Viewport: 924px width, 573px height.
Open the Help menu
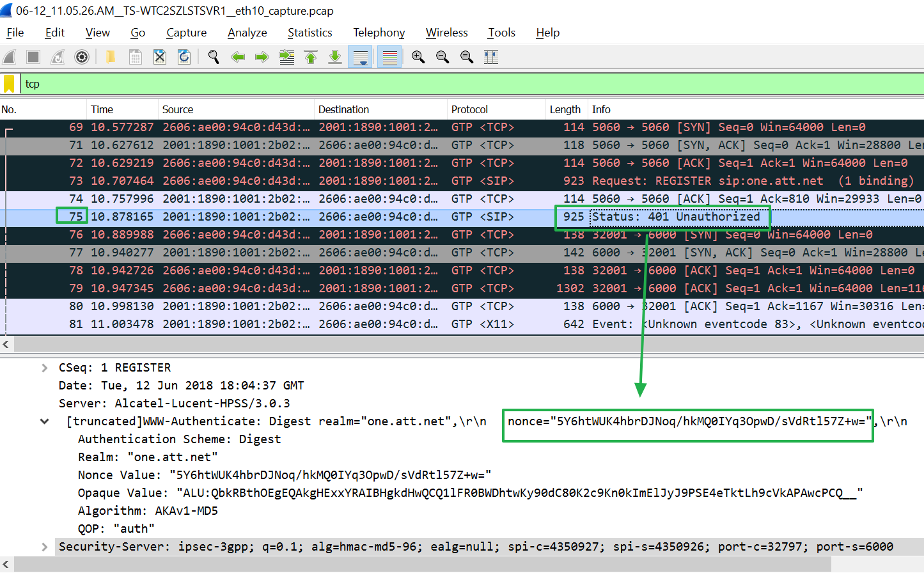coord(548,33)
